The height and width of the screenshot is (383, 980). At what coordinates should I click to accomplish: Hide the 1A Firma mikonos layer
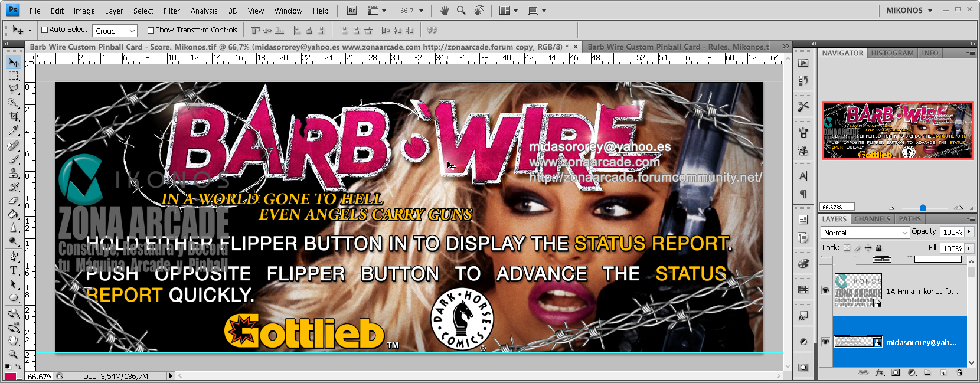pos(825,290)
